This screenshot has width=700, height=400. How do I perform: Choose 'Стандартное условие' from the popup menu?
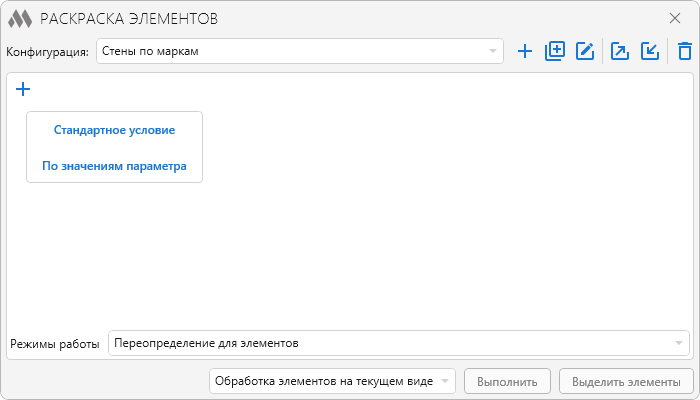tap(114, 130)
